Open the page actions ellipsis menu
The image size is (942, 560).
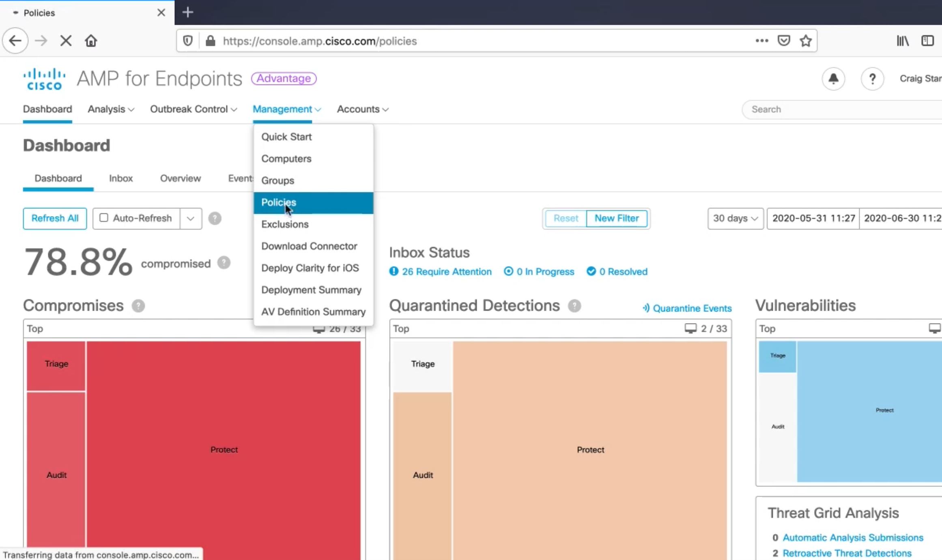(761, 41)
